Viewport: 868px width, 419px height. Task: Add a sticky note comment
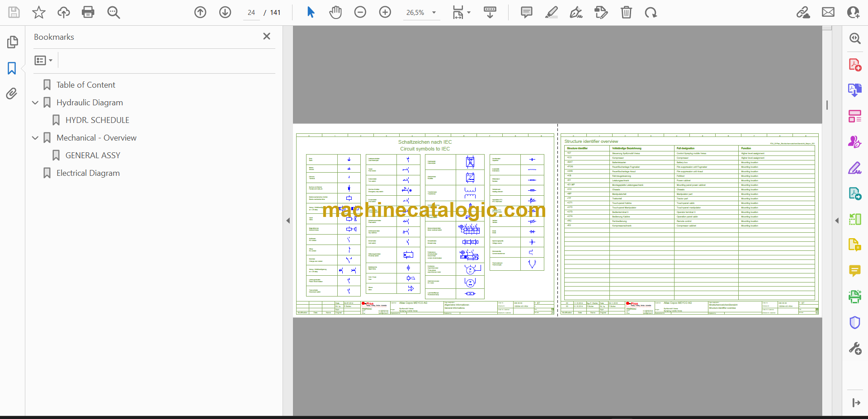coord(527,12)
